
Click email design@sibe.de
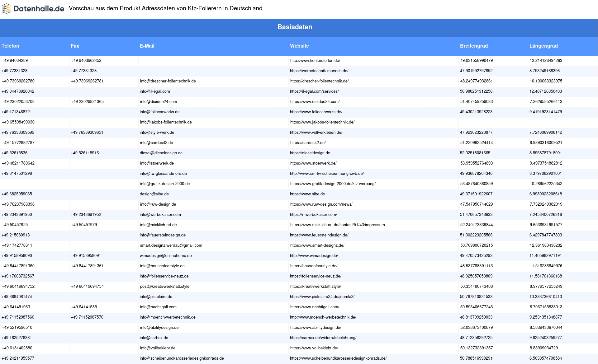[154, 194]
